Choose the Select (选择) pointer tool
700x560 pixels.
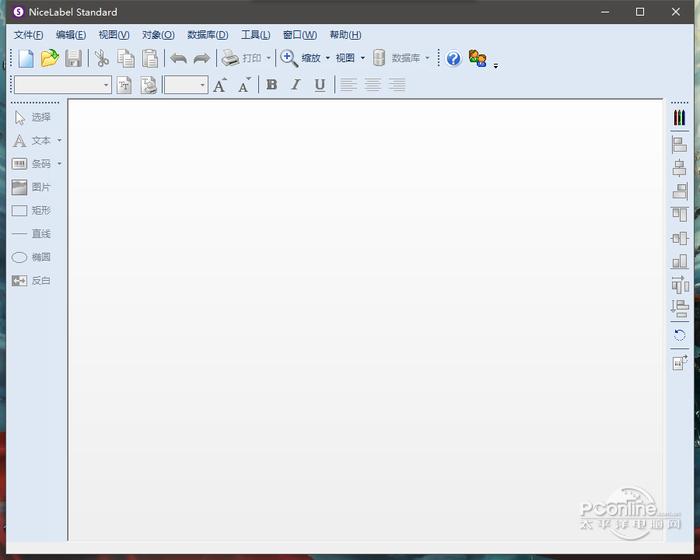(x=32, y=117)
